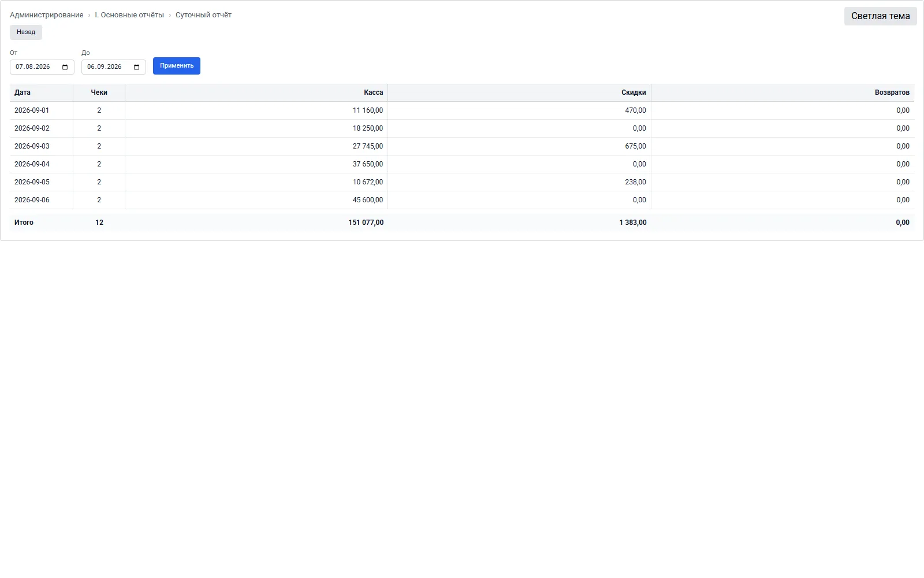Click the 'До' date input showing 06.09.2026
The image size is (924, 578).
click(x=114, y=67)
